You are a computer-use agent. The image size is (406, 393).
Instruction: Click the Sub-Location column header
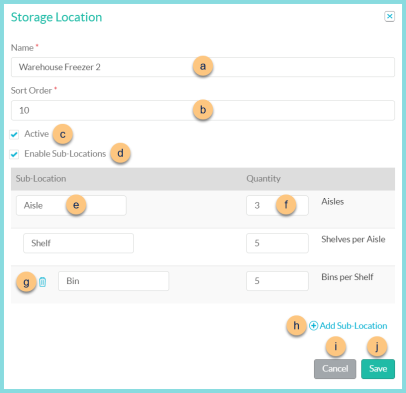click(41, 179)
